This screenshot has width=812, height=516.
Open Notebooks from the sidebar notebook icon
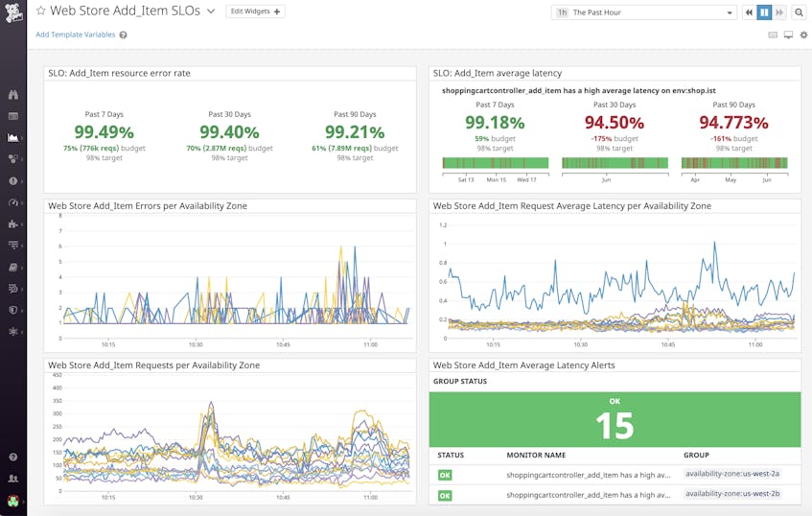pyautogui.click(x=13, y=267)
